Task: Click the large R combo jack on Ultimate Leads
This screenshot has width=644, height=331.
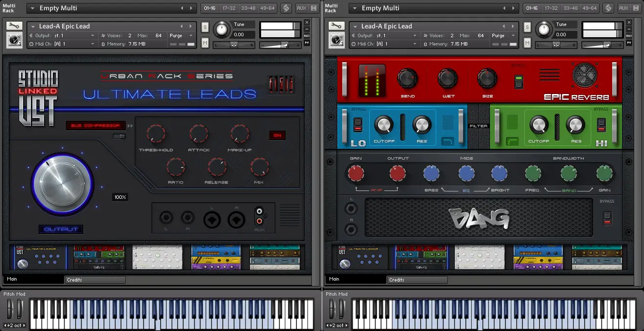Action: tap(236, 220)
